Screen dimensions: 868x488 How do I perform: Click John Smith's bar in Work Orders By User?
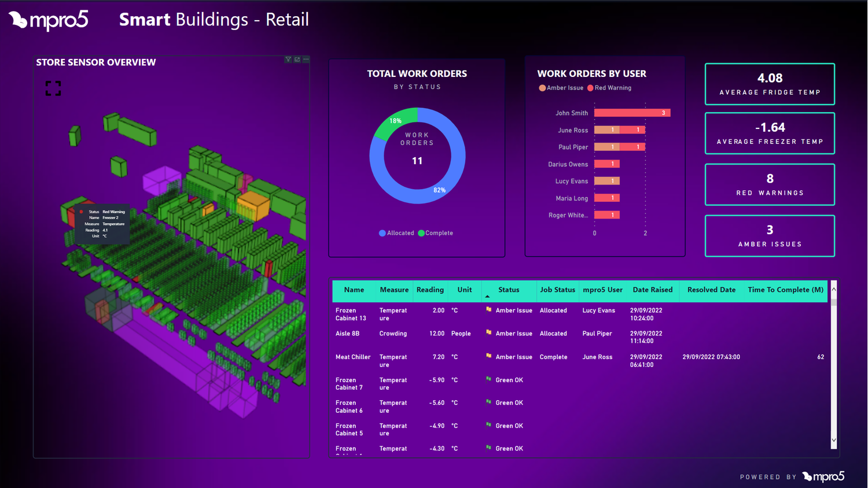[631, 113]
